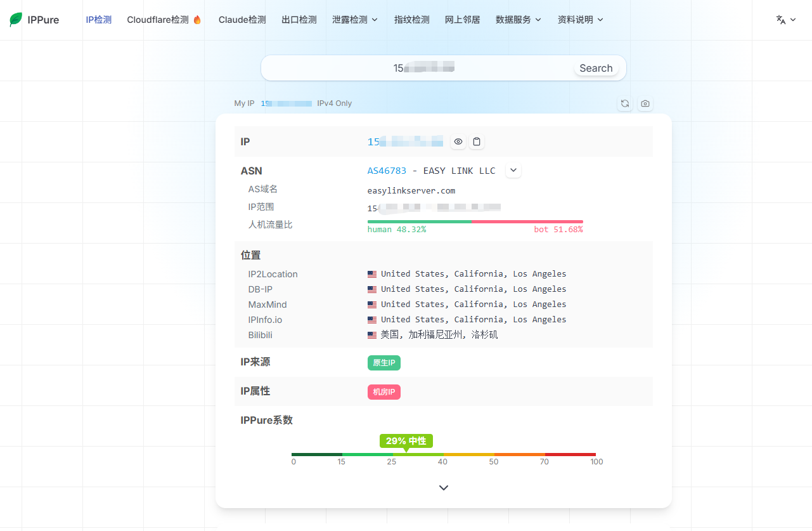Click the easylinkserver.com domain text
The height and width of the screenshot is (531, 812).
411,190
